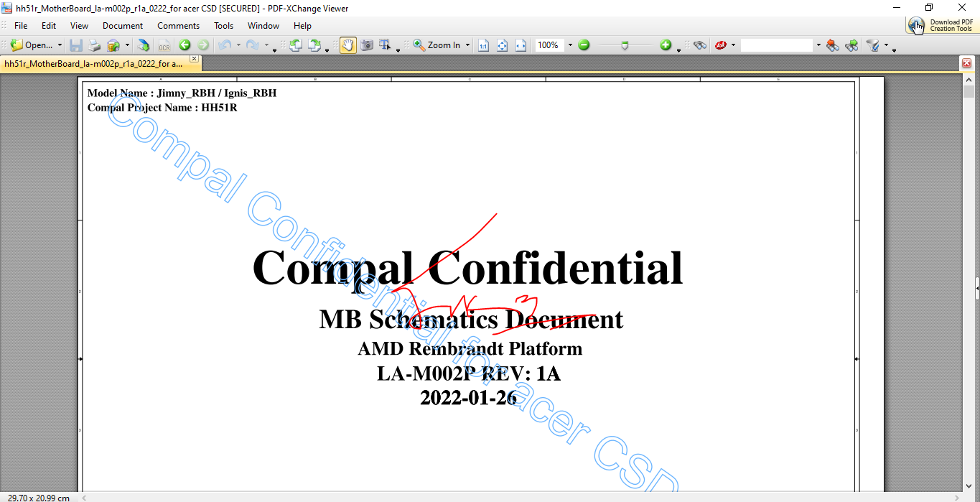This screenshot has height=502, width=980.
Task: Expand the Ask search provider dropdown
Action: click(733, 45)
